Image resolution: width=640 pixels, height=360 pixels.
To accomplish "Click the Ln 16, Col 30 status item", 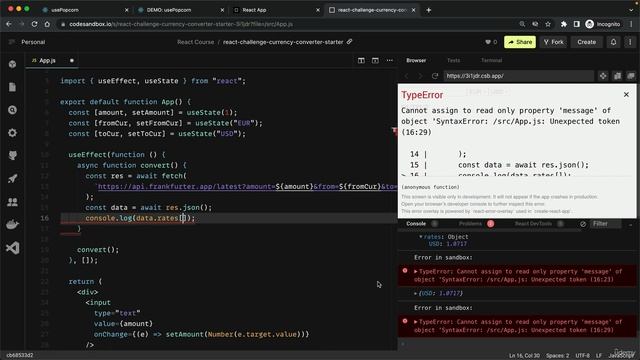I will 524,356.
